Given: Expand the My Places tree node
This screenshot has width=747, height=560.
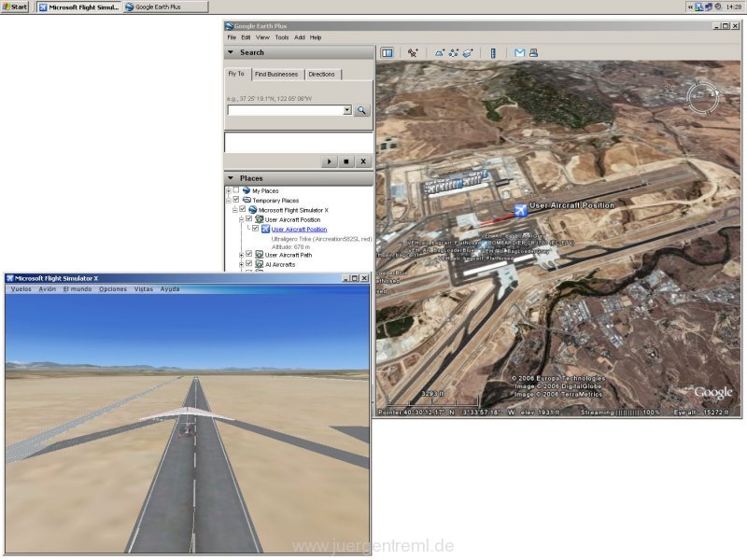Looking at the screenshot, I should click(x=228, y=190).
